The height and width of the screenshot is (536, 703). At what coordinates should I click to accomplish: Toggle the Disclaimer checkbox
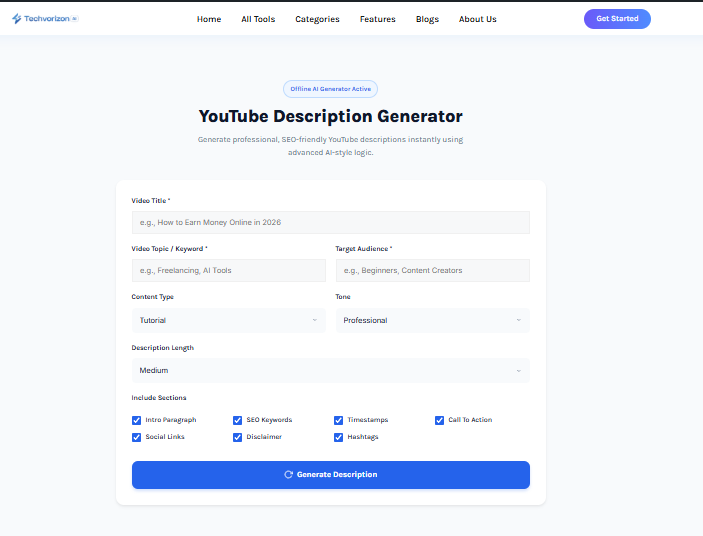237,437
